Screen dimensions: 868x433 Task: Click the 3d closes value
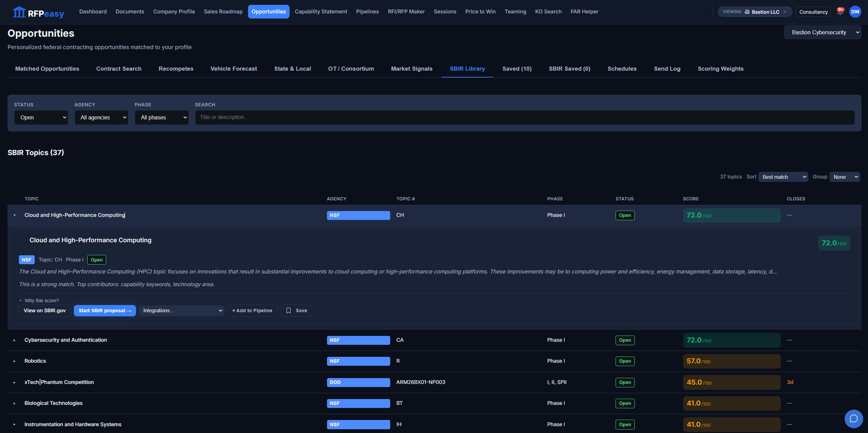click(790, 382)
